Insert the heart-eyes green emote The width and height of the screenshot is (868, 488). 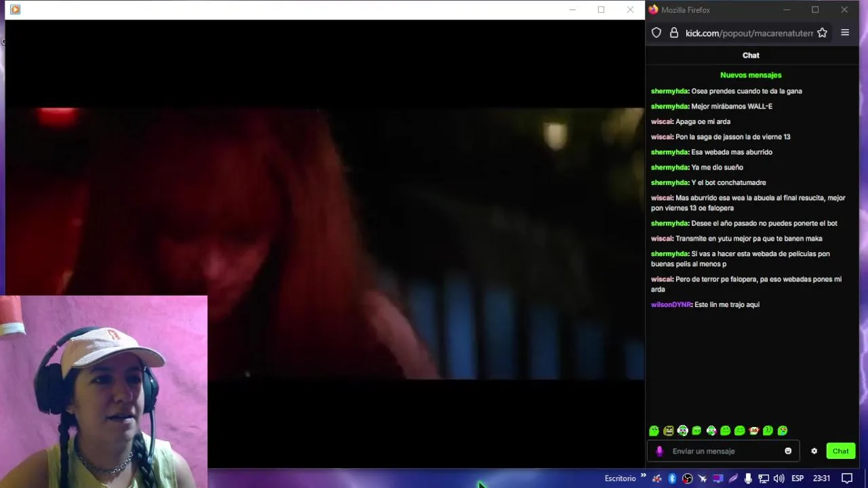(x=783, y=430)
